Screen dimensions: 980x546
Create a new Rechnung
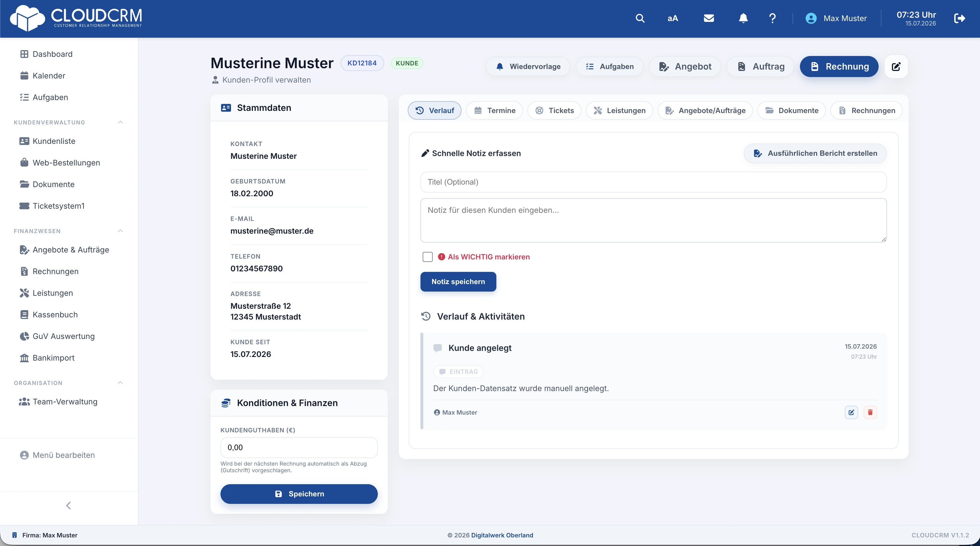coord(839,67)
